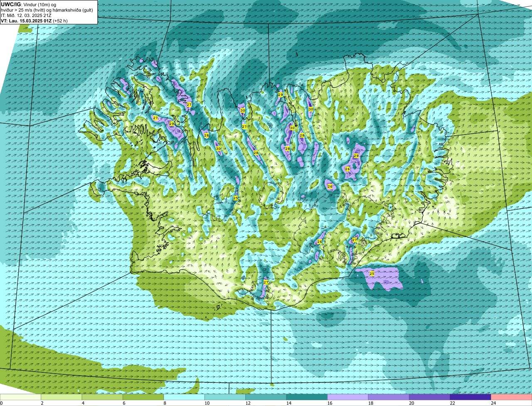
Task: Pick the 22–24 m/s dark indigo legend swatch
Action: pyautogui.click(x=470, y=397)
